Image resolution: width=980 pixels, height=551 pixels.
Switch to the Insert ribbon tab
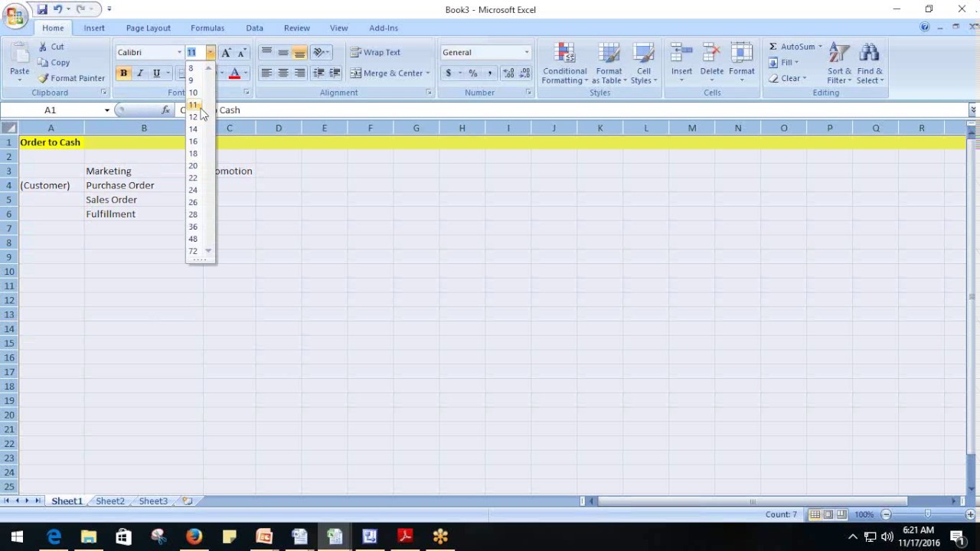pos(94,28)
